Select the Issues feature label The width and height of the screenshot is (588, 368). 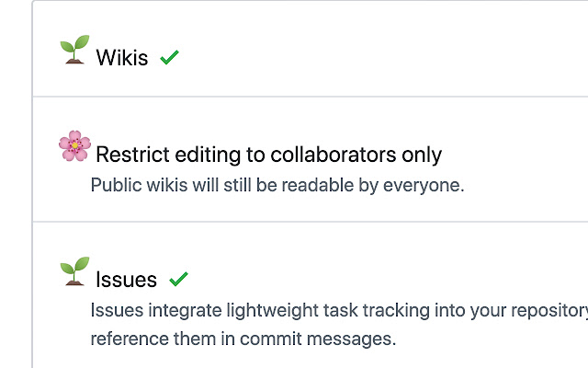click(x=126, y=280)
